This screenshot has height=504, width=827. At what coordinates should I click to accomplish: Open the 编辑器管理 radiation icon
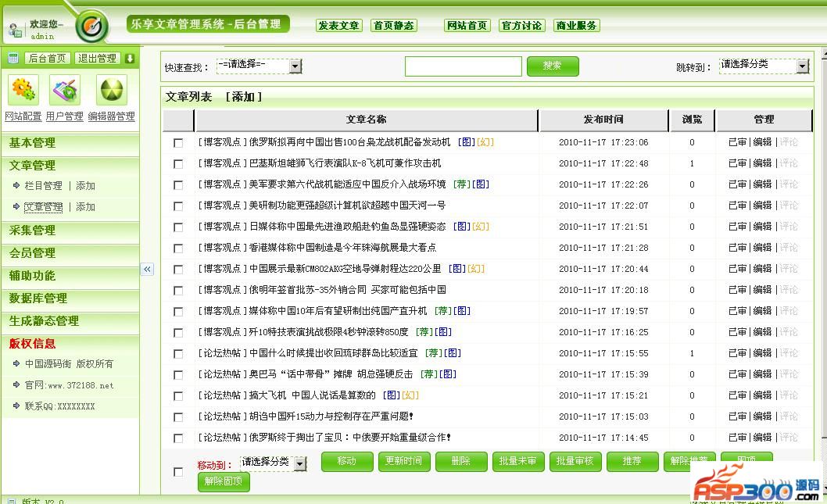point(112,90)
